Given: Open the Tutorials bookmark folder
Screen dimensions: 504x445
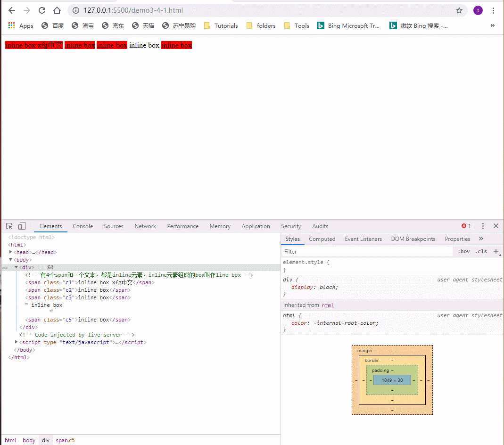Looking at the screenshot, I should click(x=221, y=26).
